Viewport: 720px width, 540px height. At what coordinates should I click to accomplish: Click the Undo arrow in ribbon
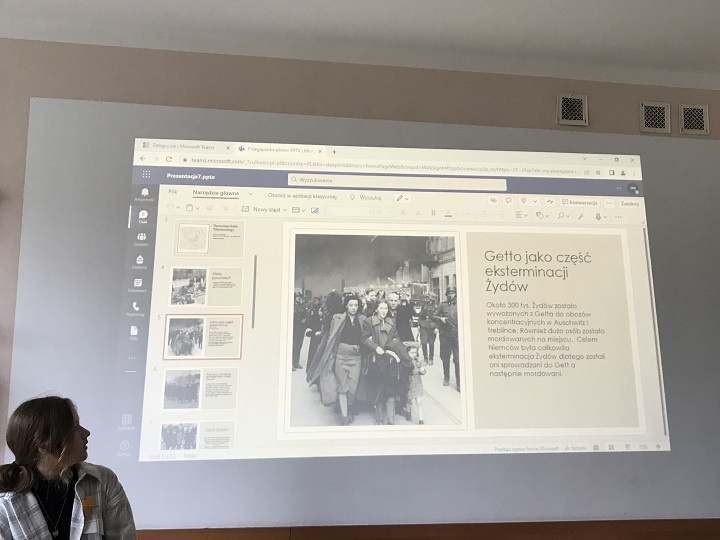click(170, 208)
